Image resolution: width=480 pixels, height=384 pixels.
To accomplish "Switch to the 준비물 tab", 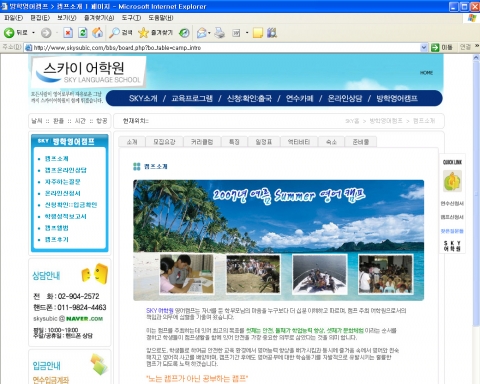I will (x=361, y=142).
